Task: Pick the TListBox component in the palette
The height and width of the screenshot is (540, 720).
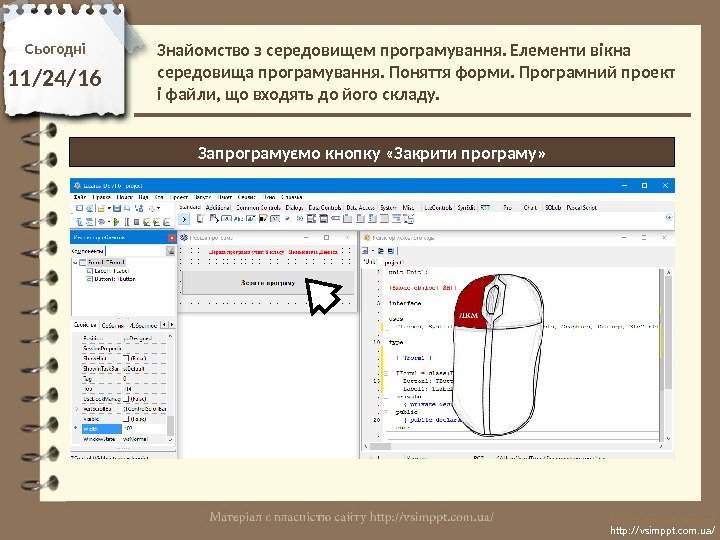Action: point(311,219)
